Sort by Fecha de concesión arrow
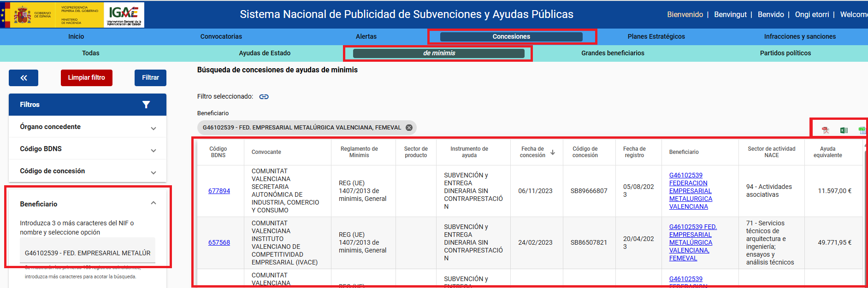 [553, 152]
